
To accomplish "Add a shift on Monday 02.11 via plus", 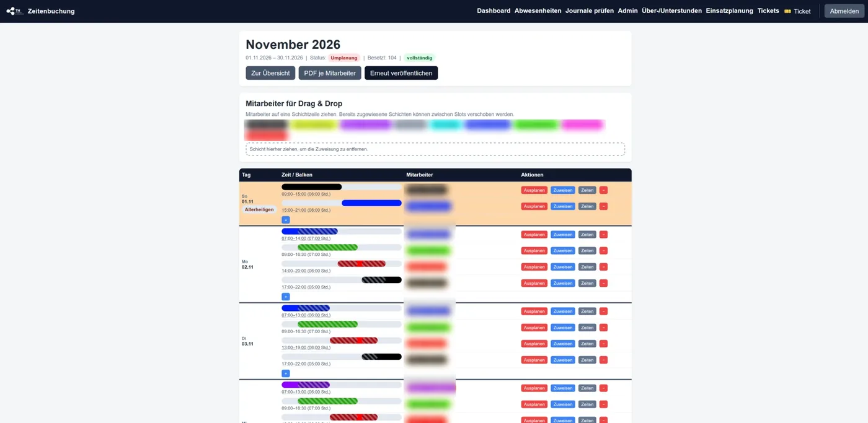I will pos(286,297).
